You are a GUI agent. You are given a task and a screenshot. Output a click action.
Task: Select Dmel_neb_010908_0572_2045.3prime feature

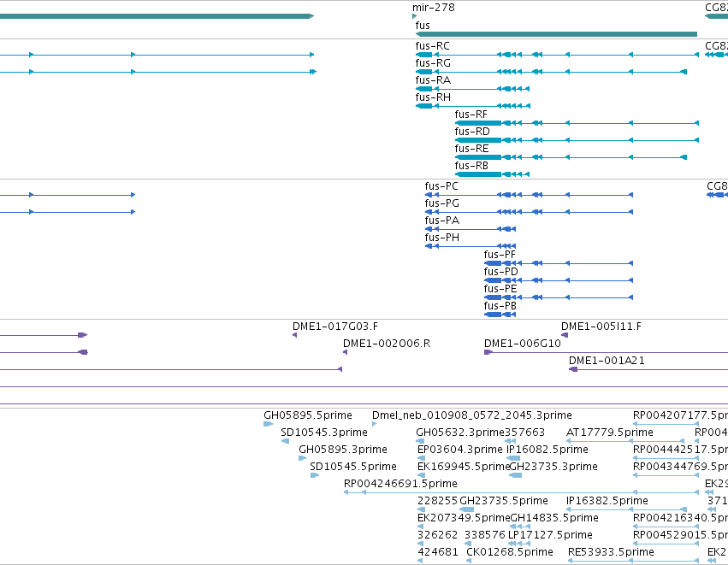tap(374, 423)
